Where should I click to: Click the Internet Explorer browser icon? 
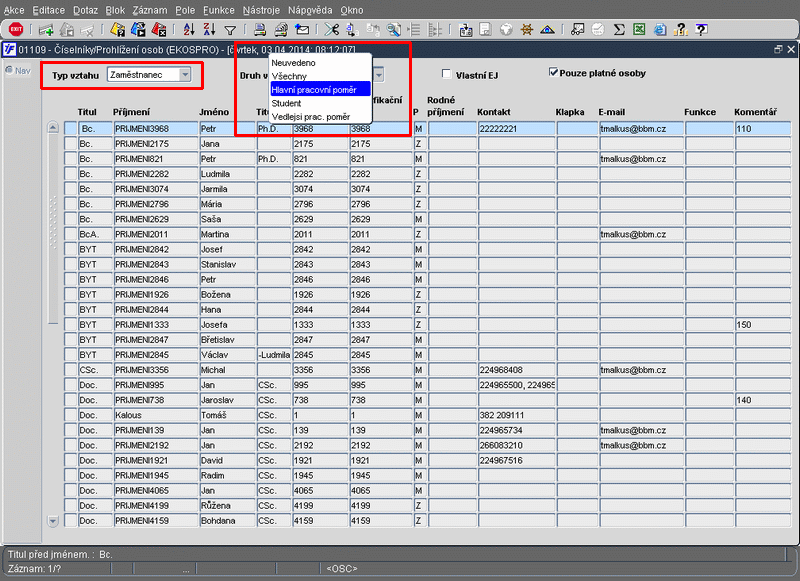click(x=660, y=30)
